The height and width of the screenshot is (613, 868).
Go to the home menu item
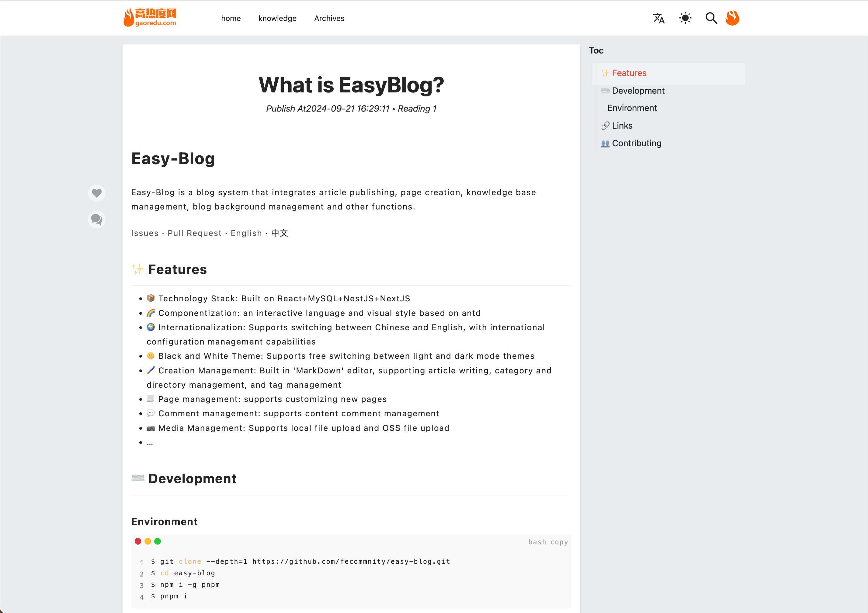231,18
